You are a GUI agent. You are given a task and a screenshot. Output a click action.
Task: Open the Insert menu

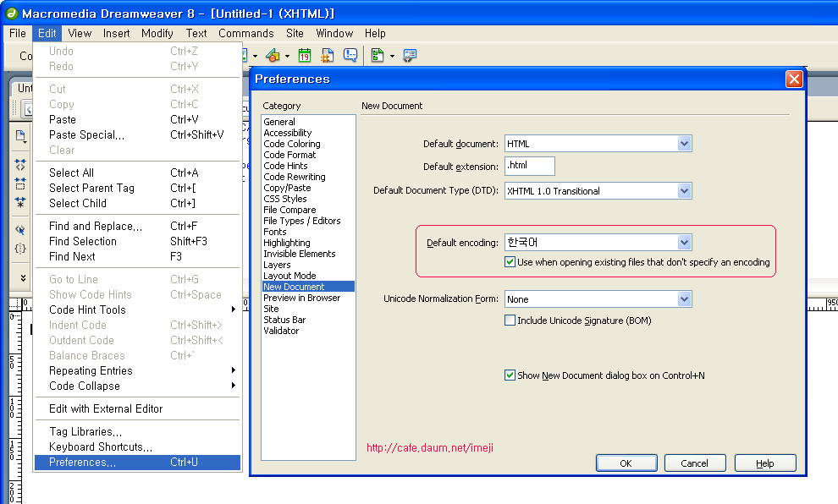coord(117,33)
